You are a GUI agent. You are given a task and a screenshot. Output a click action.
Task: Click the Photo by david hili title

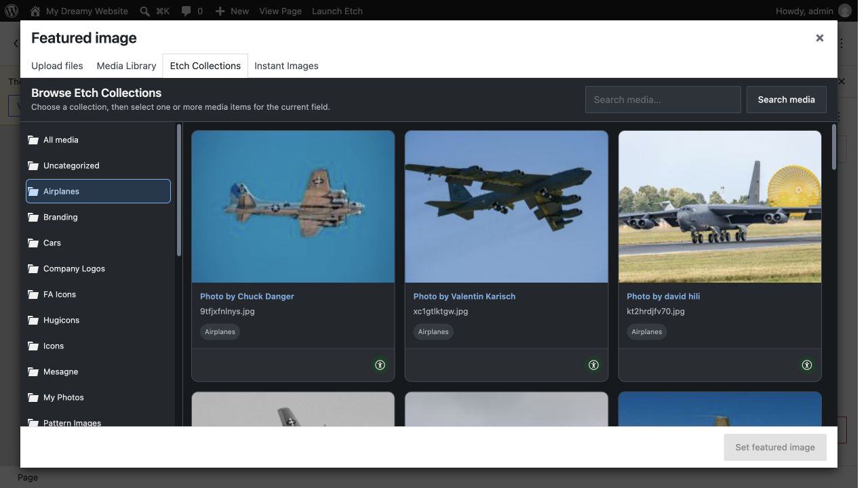click(x=663, y=296)
